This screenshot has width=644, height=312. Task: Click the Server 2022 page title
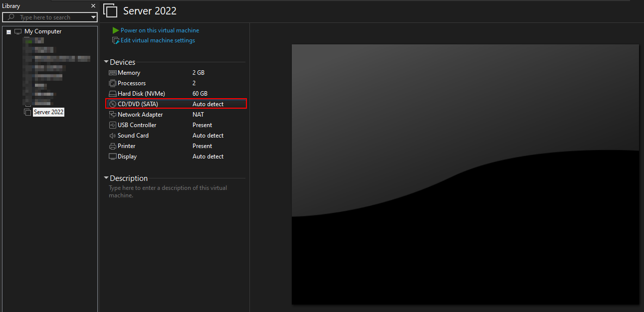click(x=150, y=11)
